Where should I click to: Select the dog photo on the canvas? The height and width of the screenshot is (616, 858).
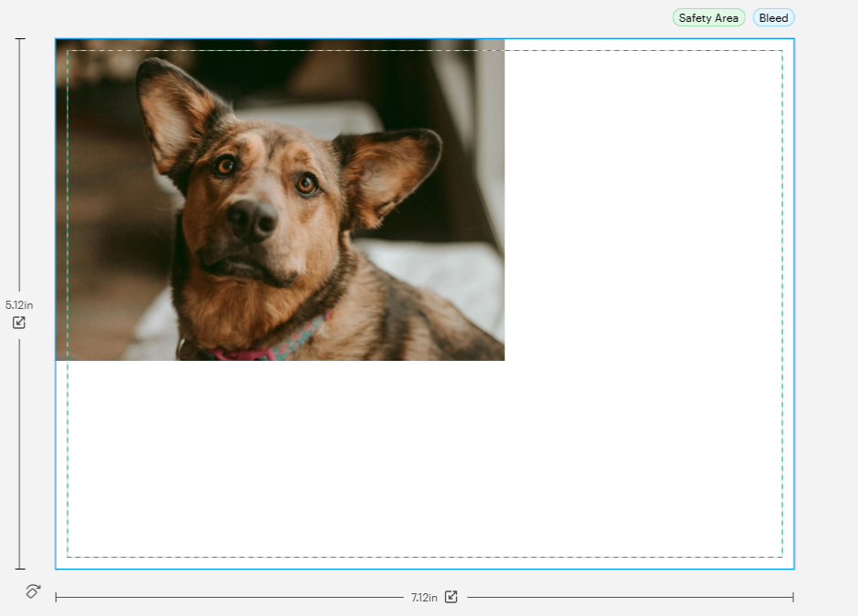(x=280, y=200)
